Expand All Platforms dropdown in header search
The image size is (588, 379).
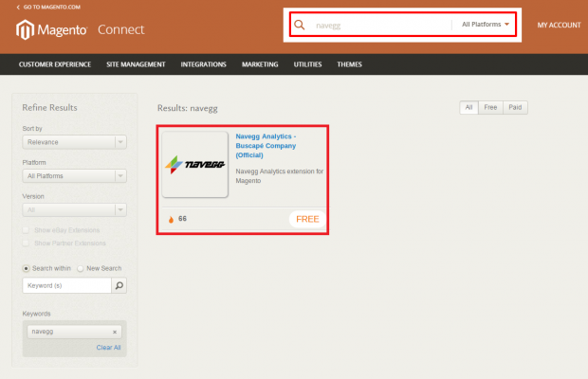(486, 25)
